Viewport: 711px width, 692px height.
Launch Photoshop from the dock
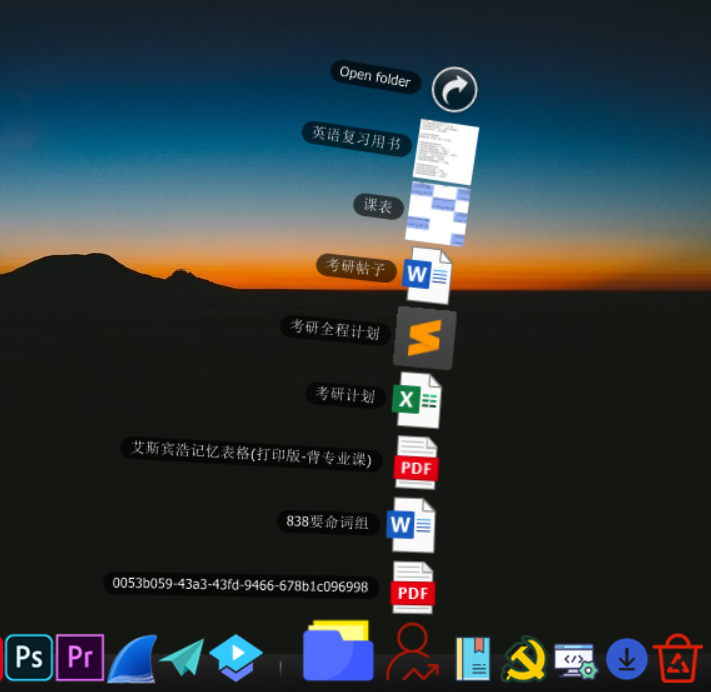[x=29, y=657]
